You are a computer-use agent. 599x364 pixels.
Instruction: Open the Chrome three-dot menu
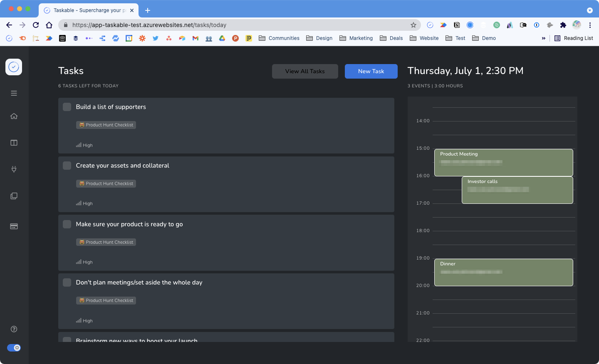point(590,25)
